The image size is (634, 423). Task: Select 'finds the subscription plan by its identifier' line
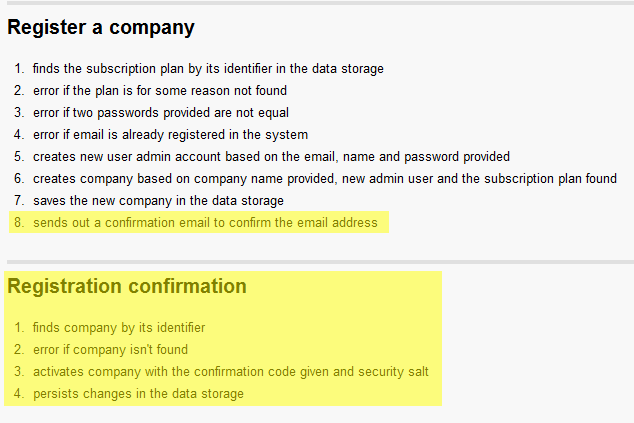(208, 69)
